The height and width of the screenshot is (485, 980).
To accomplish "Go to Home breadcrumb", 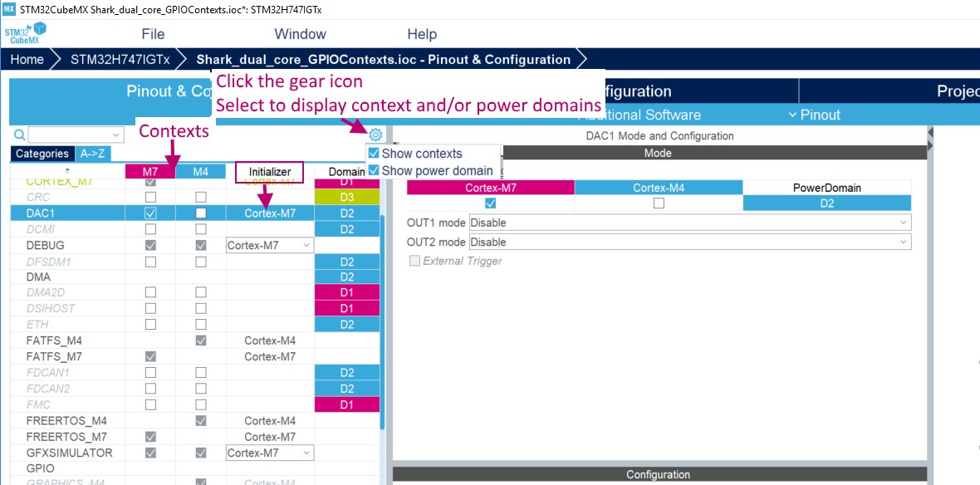I will [x=27, y=60].
